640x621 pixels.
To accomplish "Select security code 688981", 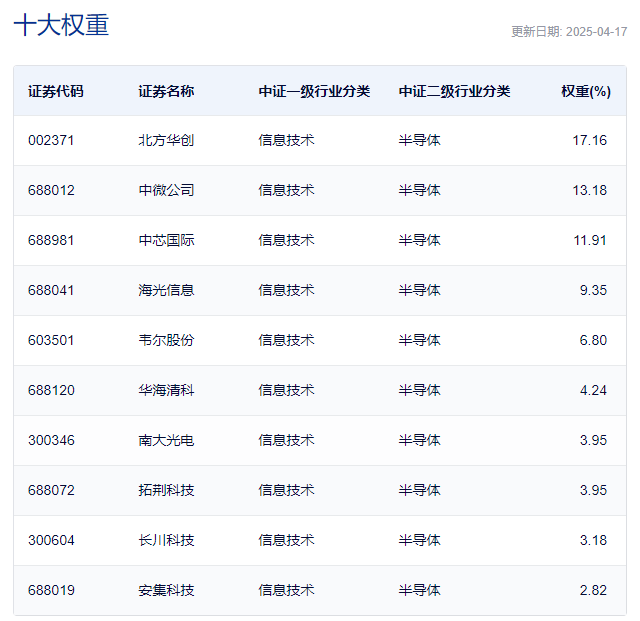I will pyautogui.click(x=51, y=240).
